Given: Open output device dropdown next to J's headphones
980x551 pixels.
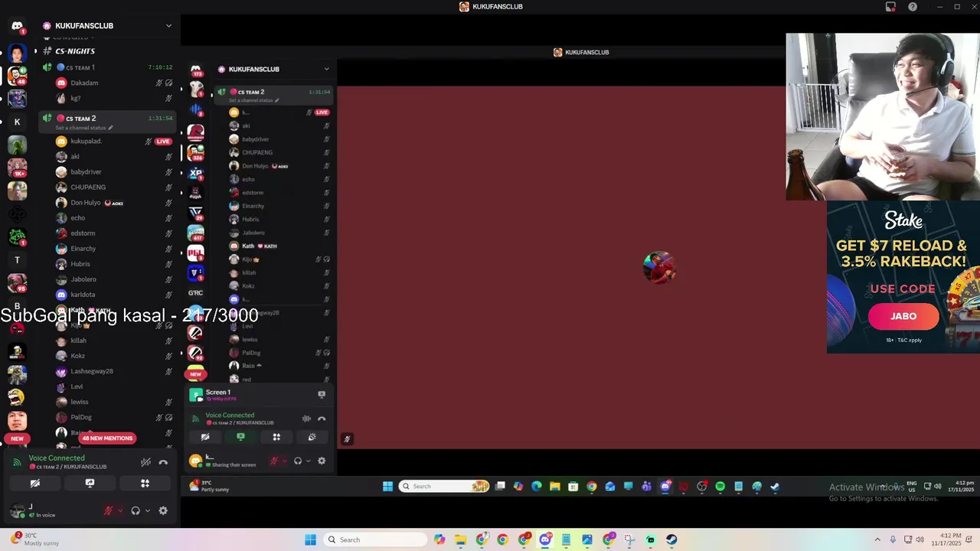Looking at the screenshot, I should [147, 510].
